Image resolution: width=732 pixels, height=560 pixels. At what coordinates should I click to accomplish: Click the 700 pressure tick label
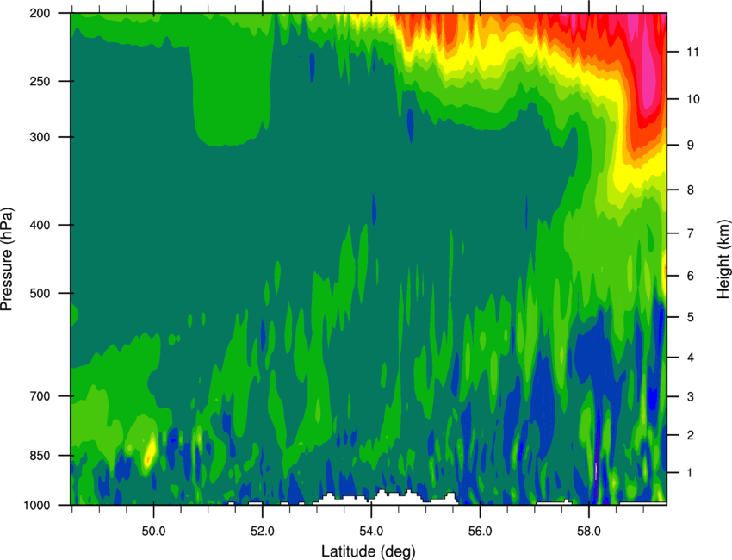click(40, 396)
